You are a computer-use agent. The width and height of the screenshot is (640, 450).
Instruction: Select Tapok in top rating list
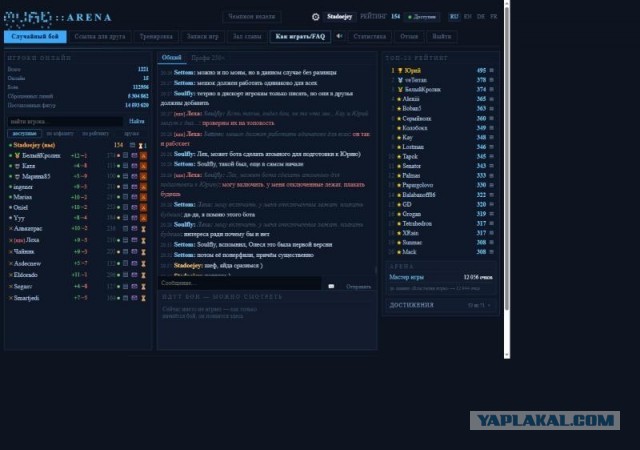point(410,156)
